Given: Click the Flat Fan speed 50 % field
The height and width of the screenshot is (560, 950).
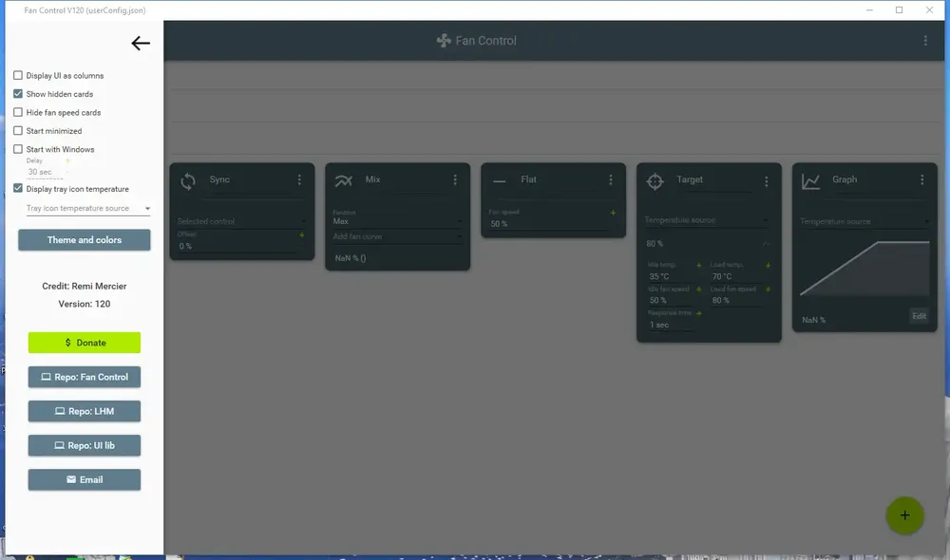Looking at the screenshot, I should [x=548, y=224].
